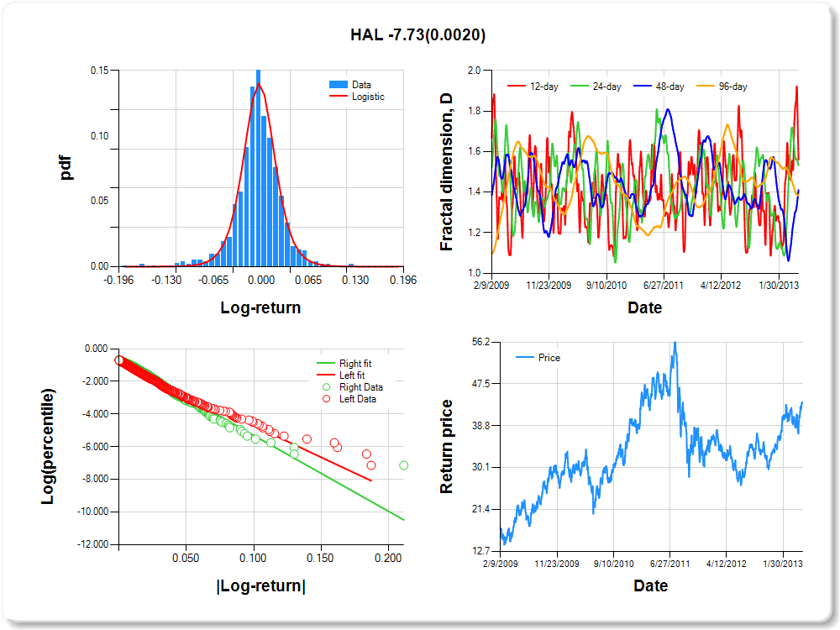Select the Left Data circle legend marker
Viewport: 840px width, 630px height.
point(326,399)
